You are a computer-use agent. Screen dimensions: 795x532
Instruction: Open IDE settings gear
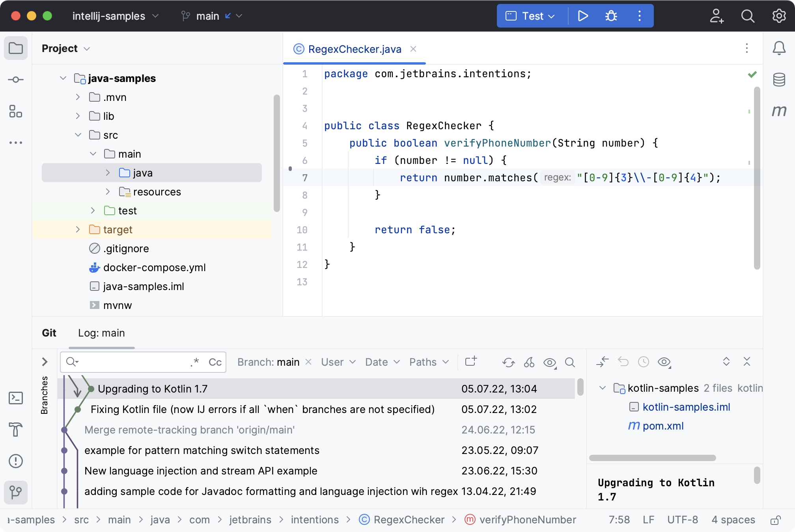click(x=779, y=16)
